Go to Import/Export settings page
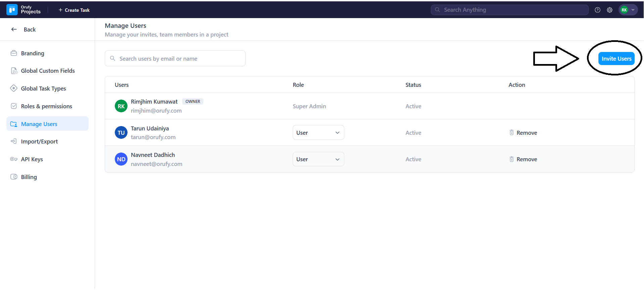This screenshot has height=292, width=644. click(x=39, y=141)
